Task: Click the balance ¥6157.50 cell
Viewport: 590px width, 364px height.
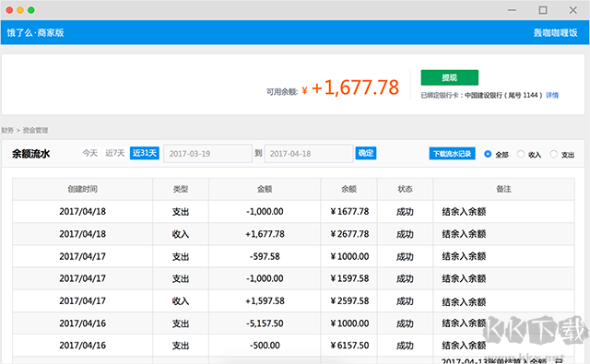Action: pos(349,346)
